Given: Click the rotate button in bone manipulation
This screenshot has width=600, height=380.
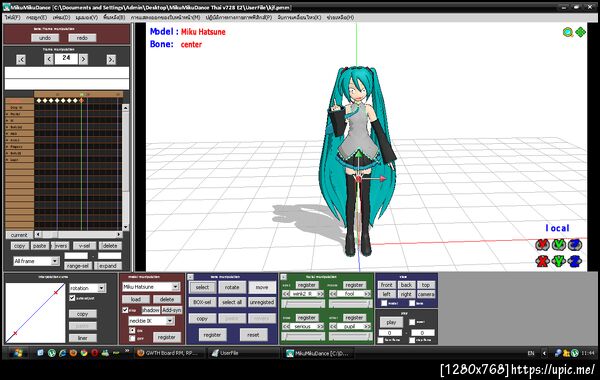Looking at the screenshot, I should 232,287.
